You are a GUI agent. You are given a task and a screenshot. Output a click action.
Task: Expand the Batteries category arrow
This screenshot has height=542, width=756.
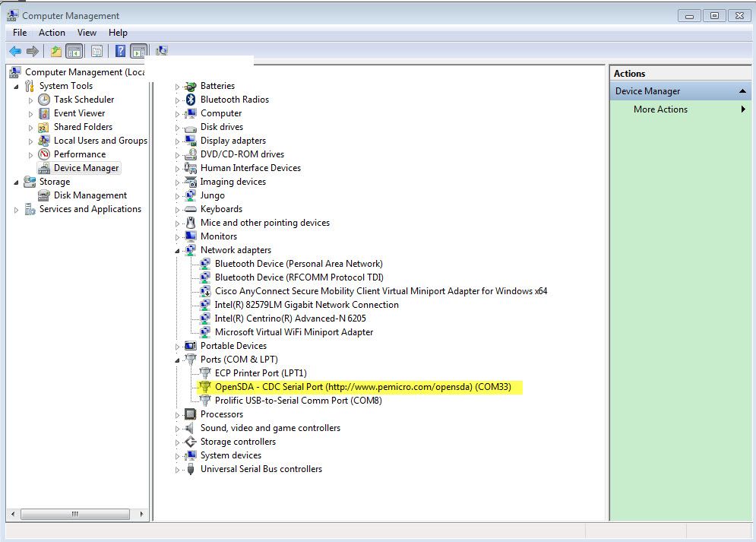178,87
